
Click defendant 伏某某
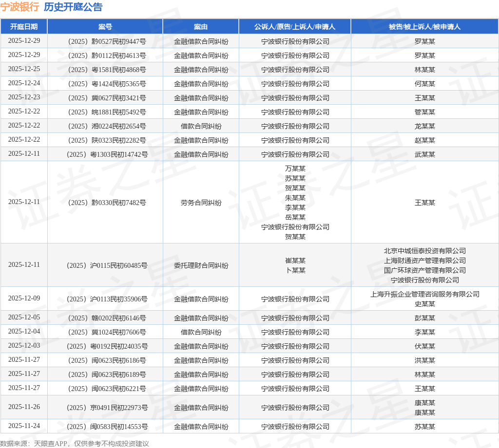(424, 346)
